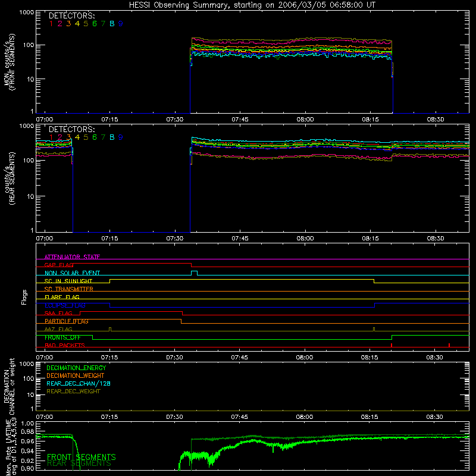Click the counts/s (REAR SEGMENTS) axis title

point(9,178)
